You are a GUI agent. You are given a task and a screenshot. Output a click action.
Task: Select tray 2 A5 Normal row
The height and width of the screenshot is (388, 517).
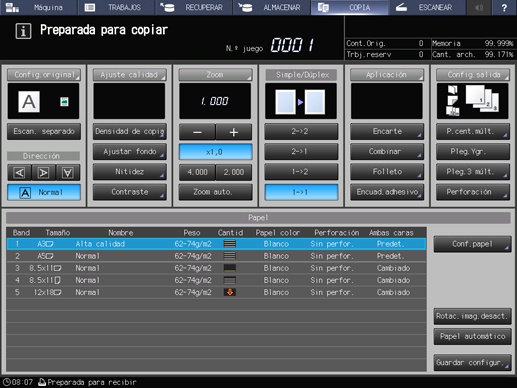[216, 256]
